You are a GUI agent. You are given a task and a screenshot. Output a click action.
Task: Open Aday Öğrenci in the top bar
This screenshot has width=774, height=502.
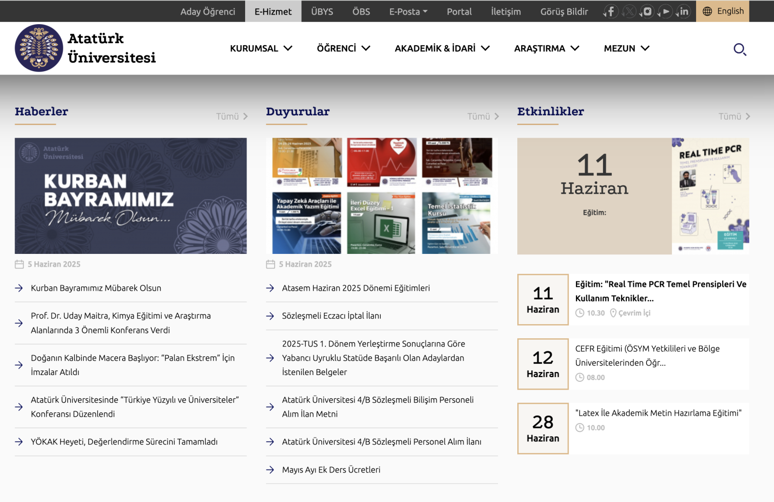point(208,11)
